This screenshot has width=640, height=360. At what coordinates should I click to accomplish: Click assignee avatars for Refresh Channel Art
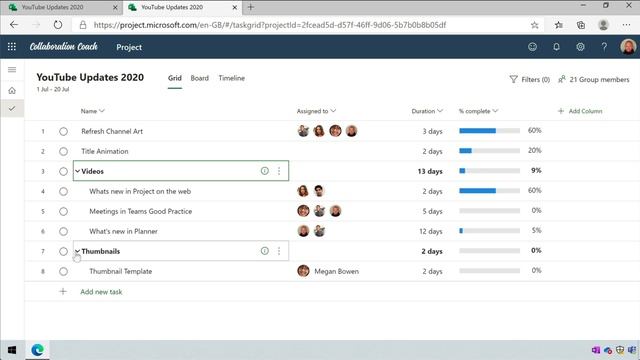pyautogui.click(x=327, y=131)
